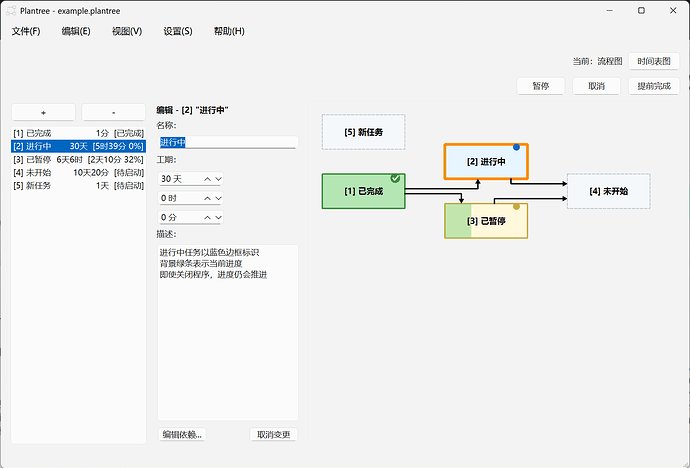690x468 pixels.
Task: Click green checkmark icon on 已完成 node
Action: [x=395, y=178]
